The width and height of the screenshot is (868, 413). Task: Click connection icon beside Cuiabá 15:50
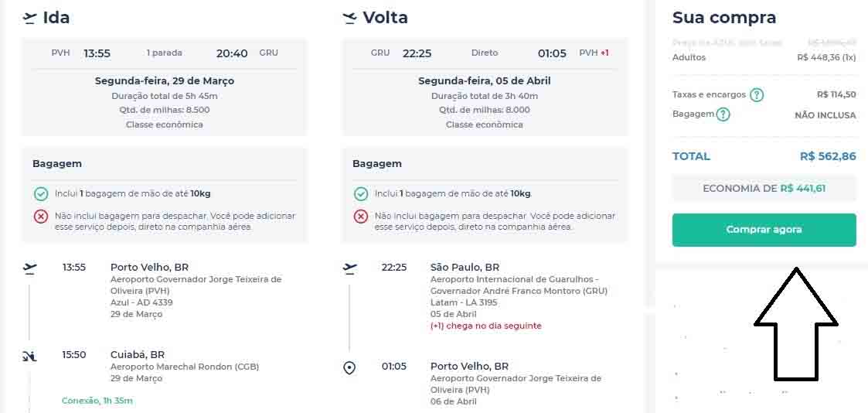(x=29, y=356)
